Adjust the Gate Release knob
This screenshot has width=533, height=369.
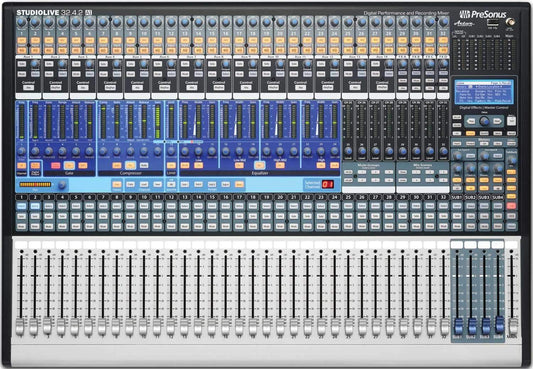click(89, 152)
